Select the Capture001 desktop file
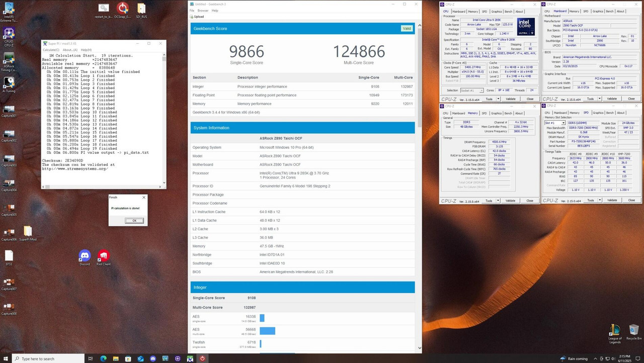 pos(9,111)
